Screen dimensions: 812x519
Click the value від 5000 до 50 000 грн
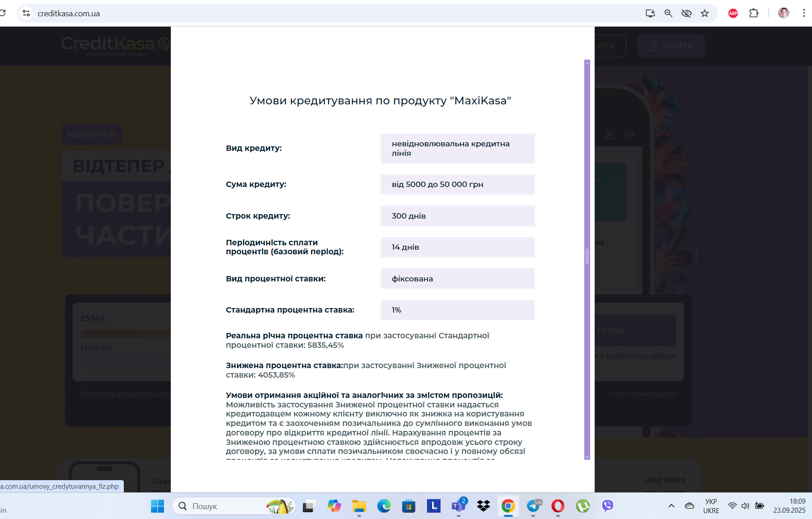(458, 184)
